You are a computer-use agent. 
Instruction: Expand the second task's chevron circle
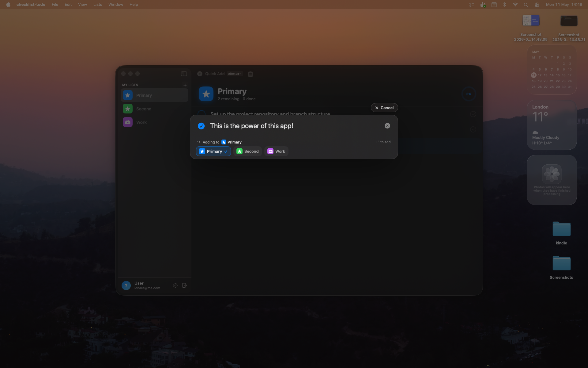coord(473,129)
